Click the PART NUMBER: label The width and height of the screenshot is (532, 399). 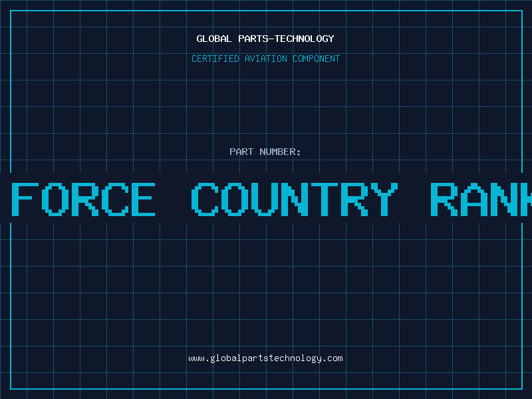[x=265, y=152]
